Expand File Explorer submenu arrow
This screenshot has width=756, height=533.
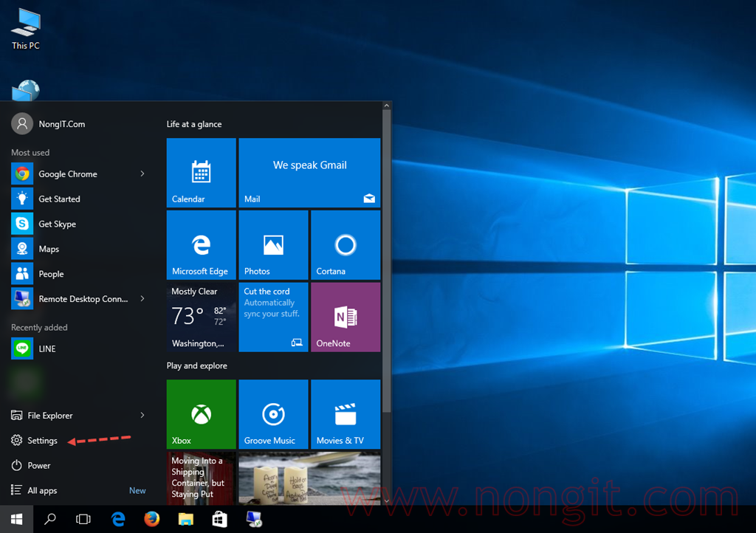142,415
